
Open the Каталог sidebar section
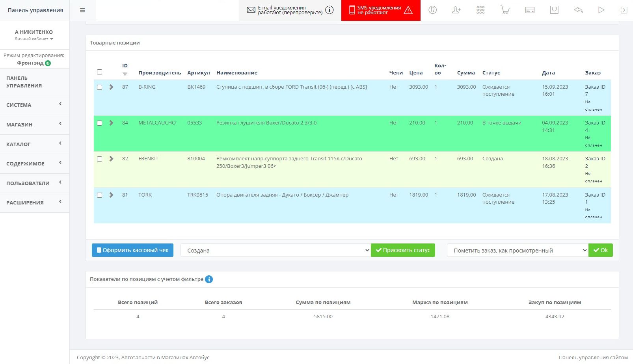[x=35, y=144]
